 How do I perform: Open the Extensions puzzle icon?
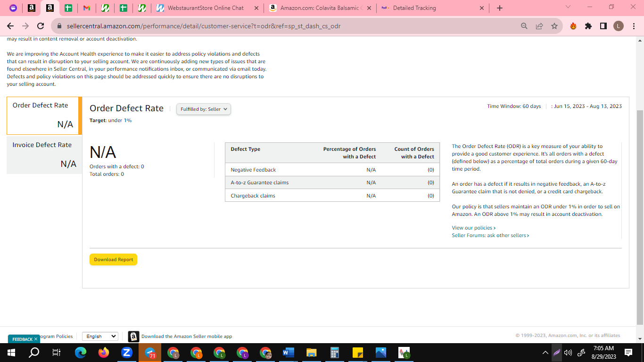pyautogui.click(x=588, y=26)
